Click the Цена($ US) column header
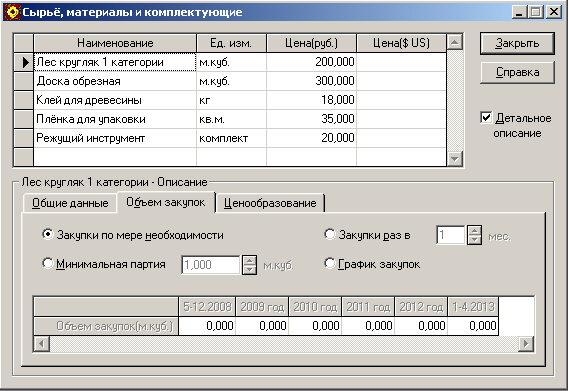Viewport: 568px width, 391px height. (x=401, y=43)
